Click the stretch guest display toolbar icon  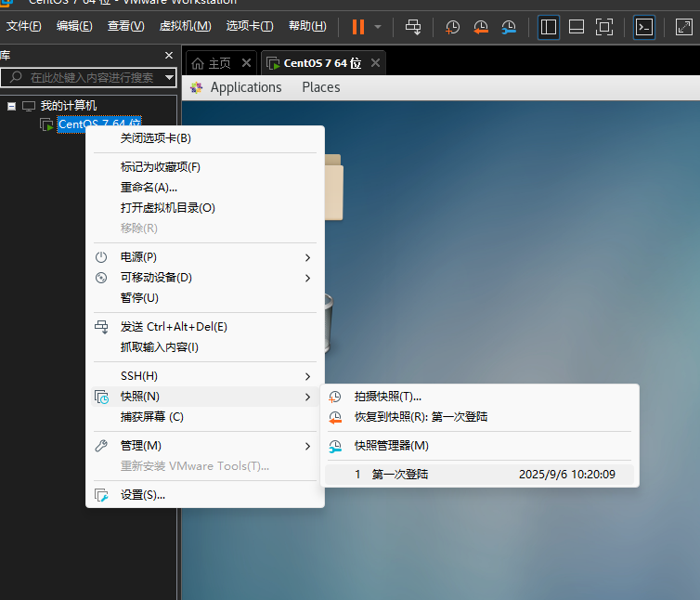point(683,27)
